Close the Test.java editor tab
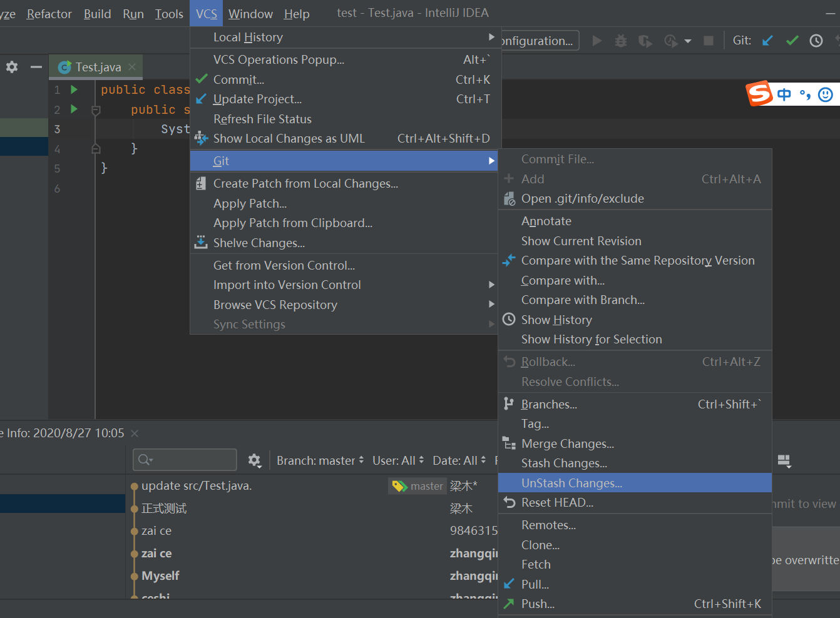 (132, 67)
